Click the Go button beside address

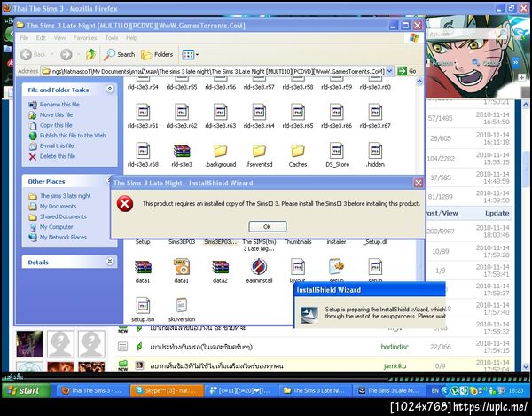pyautogui.click(x=407, y=71)
